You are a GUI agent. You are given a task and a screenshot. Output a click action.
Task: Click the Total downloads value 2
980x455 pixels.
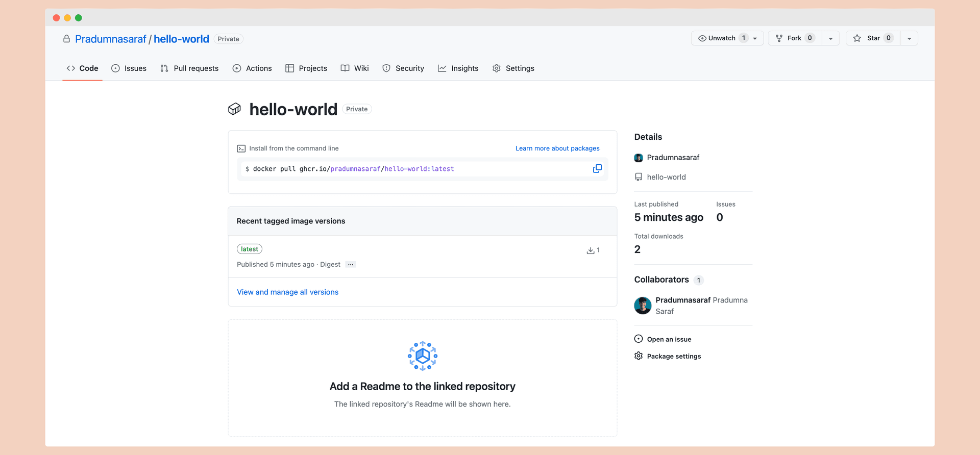638,249
